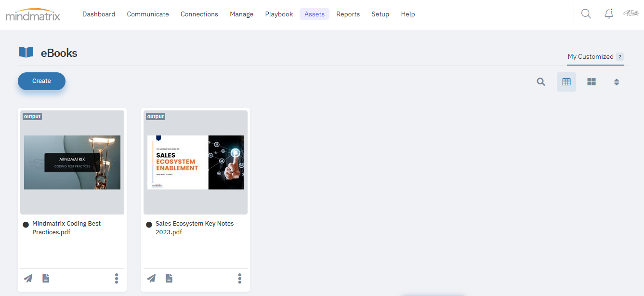
Task: Click the Mindmatrix Coding Best Practices.pdf title
Action: [66, 228]
